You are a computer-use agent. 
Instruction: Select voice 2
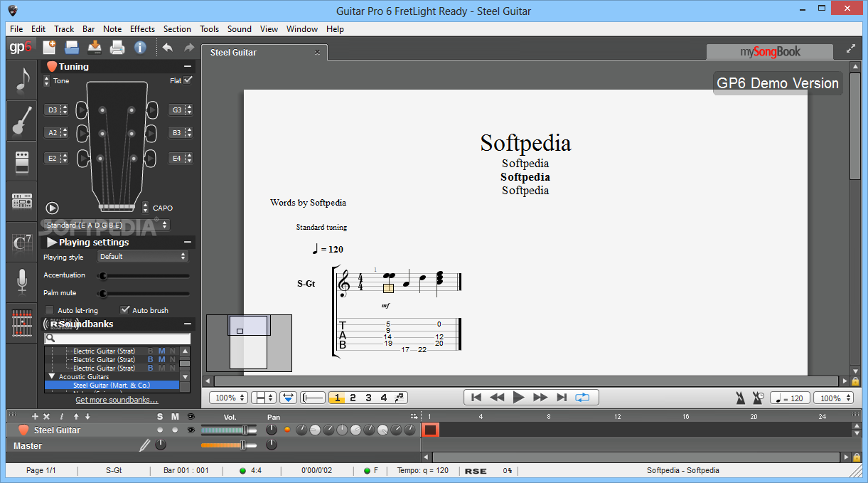coord(353,398)
